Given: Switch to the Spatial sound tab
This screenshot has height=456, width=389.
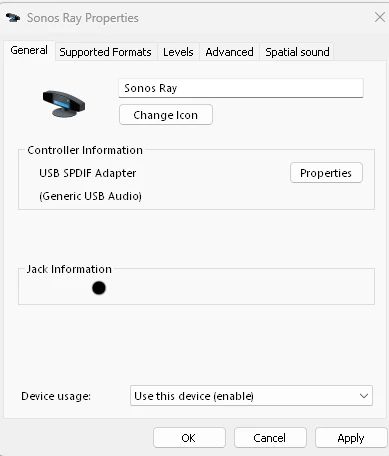Looking at the screenshot, I should pyautogui.click(x=297, y=52).
